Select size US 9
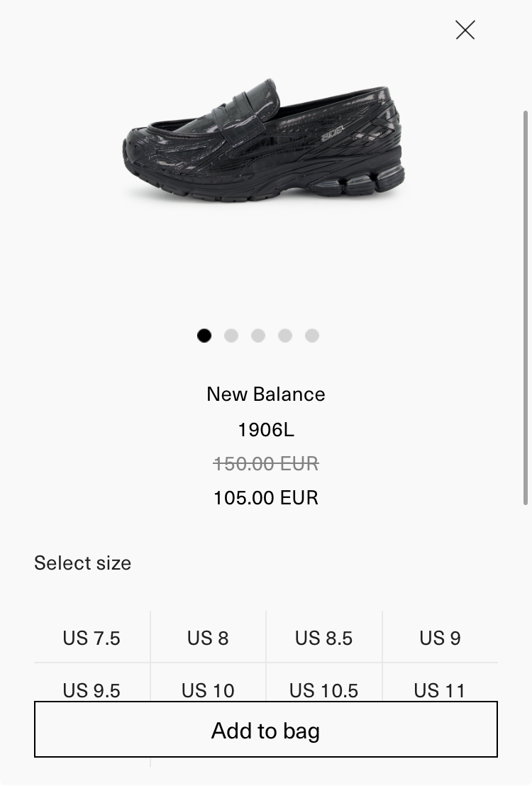 coord(440,638)
